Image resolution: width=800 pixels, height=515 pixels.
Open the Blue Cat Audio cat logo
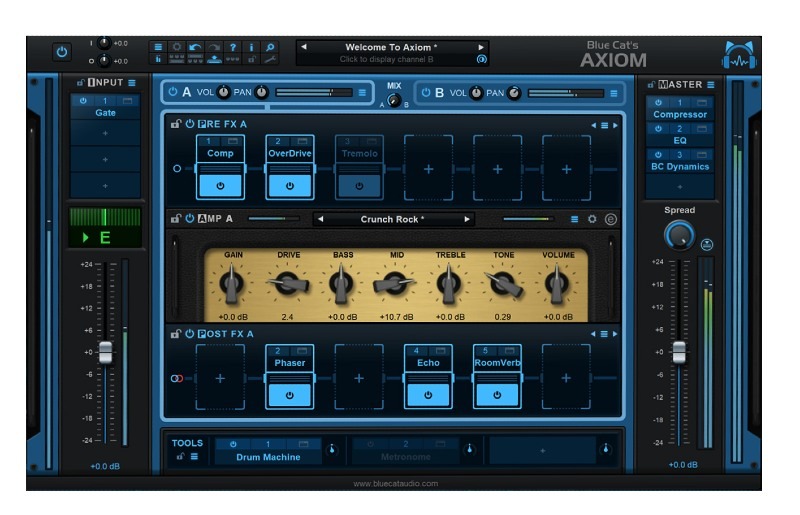(x=739, y=56)
